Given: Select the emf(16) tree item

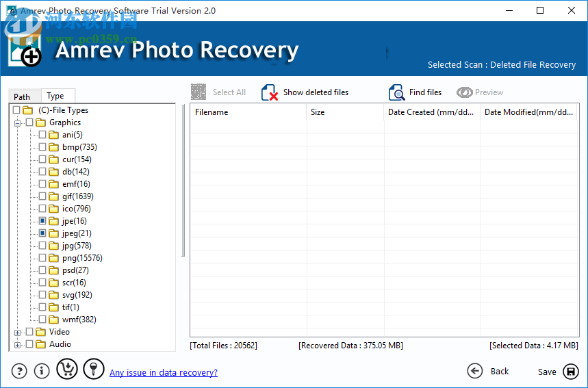Looking at the screenshot, I should [x=76, y=184].
